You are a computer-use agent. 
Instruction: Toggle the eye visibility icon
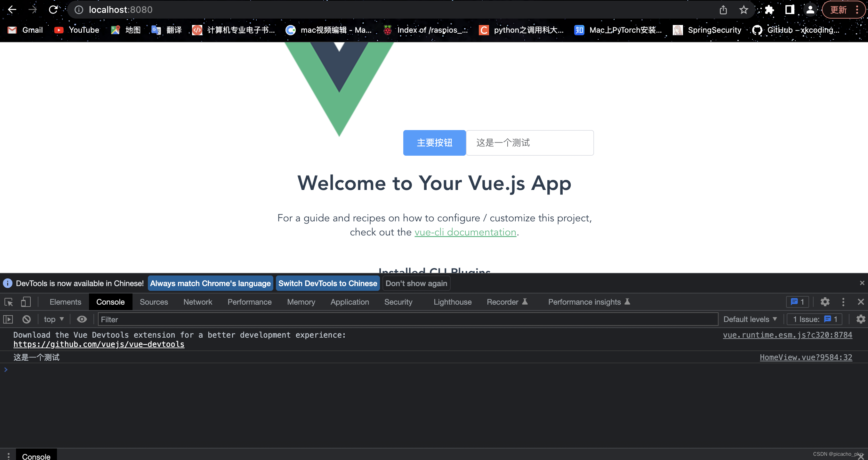pos(81,319)
